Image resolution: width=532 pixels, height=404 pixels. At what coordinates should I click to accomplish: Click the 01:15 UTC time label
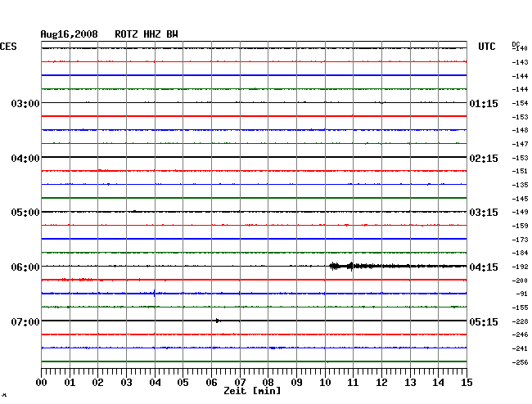pos(484,103)
